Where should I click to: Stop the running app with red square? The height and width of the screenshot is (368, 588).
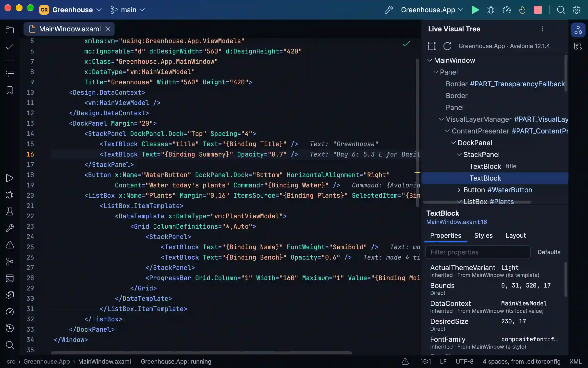[x=538, y=10]
